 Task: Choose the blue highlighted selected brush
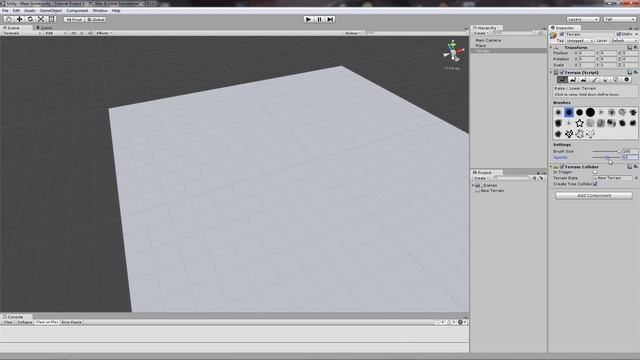[569, 112]
